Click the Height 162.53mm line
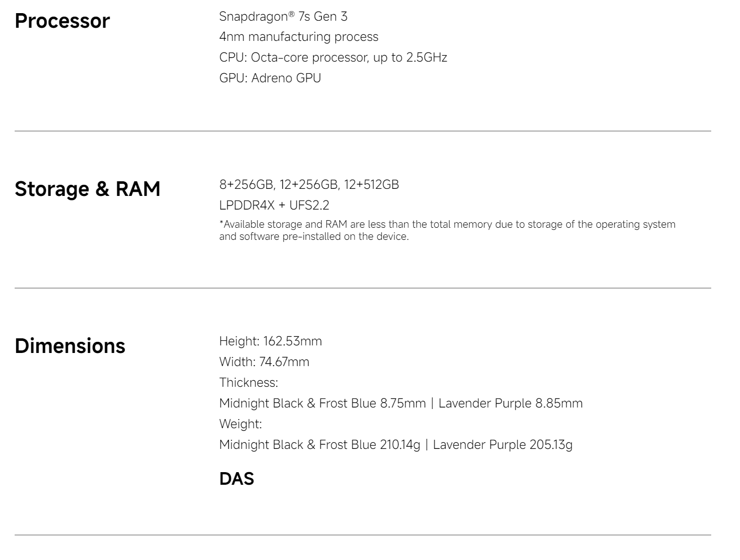740x560 pixels. pos(270,341)
